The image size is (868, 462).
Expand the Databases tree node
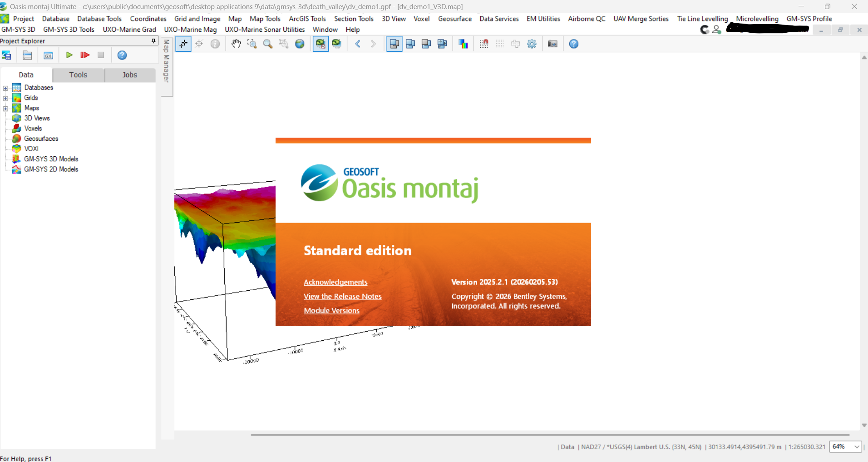click(x=5, y=88)
